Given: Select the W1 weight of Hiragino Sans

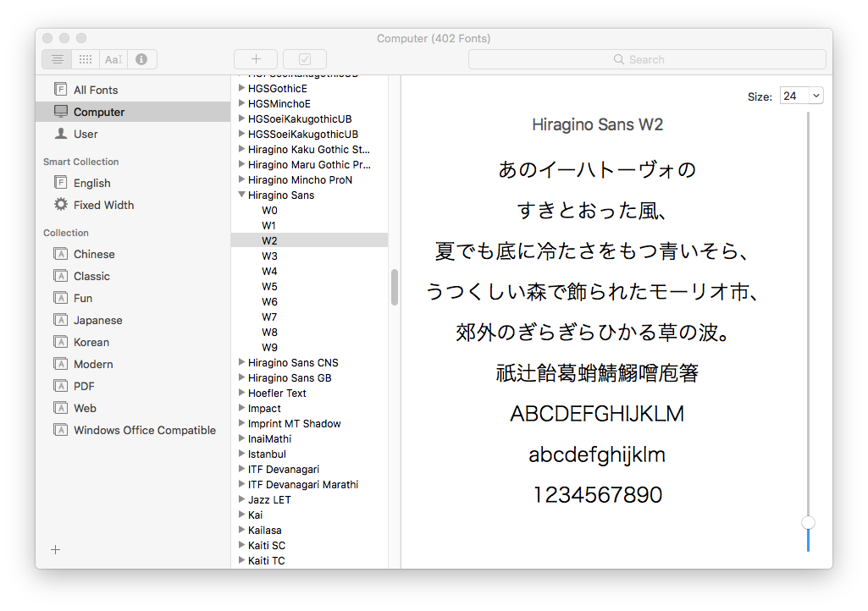Looking at the screenshot, I should [x=309, y=226].
